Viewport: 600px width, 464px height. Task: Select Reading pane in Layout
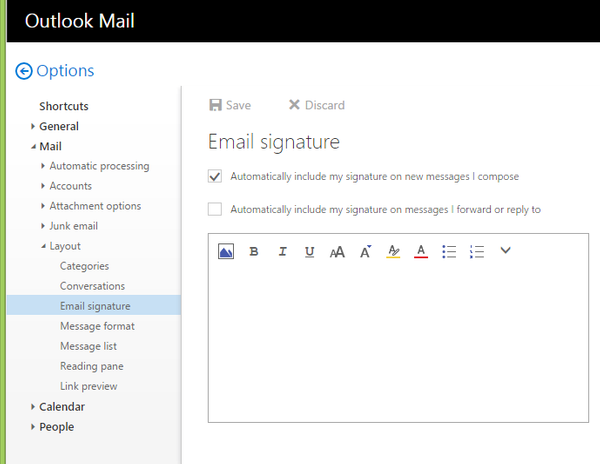(x=92, y=366)
